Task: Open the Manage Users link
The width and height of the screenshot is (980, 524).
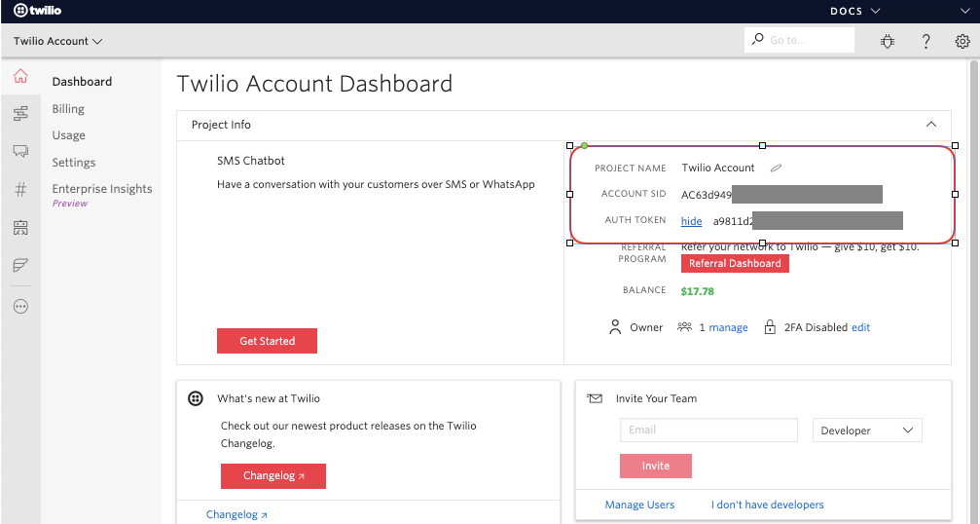Action: (x=639, y=505)
